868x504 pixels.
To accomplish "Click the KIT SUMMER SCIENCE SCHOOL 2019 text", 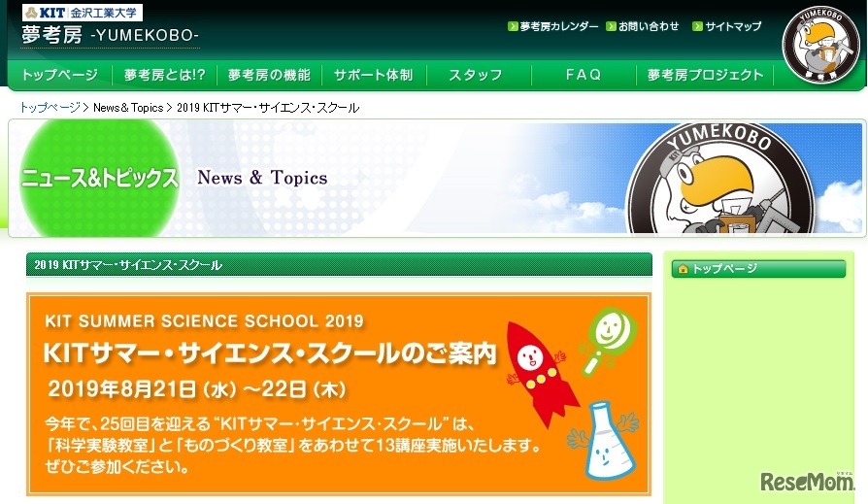I will [x=204, y=320].
